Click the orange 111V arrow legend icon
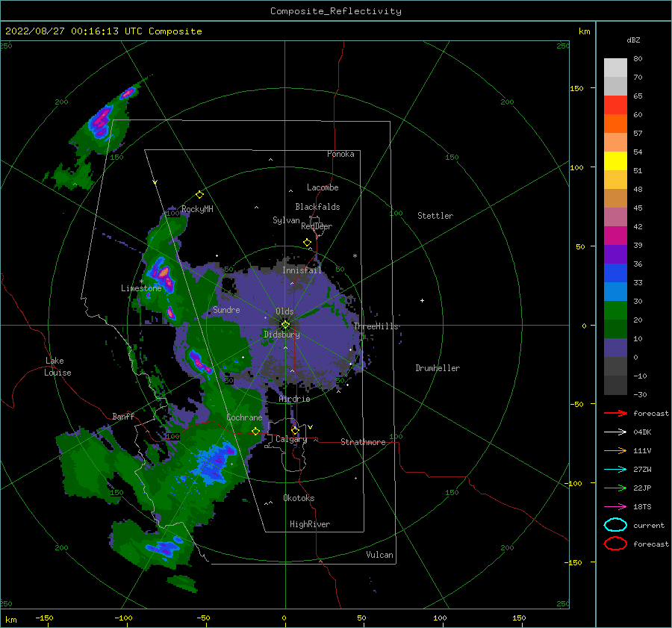Screen dimensions: 672x628 pos(615,450)
